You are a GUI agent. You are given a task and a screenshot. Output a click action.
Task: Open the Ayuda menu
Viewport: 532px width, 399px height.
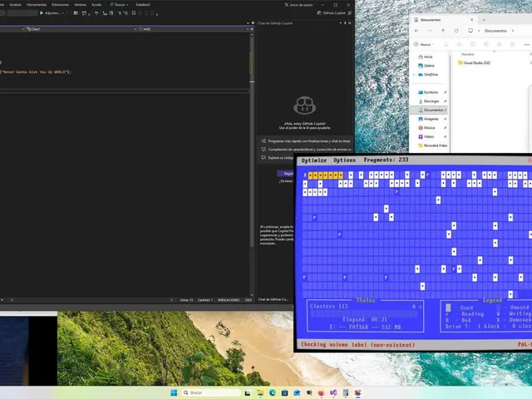pyautogui.click(x=96, y=5)
